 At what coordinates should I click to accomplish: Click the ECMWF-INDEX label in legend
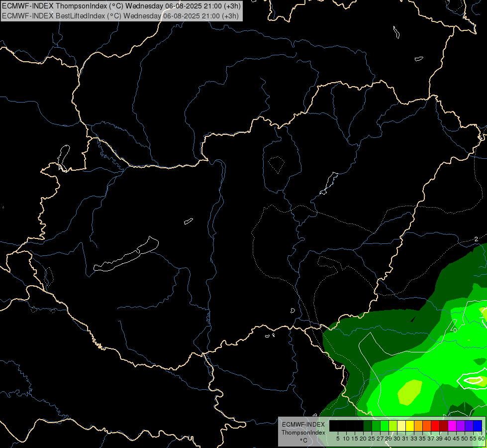click(303, 425)
